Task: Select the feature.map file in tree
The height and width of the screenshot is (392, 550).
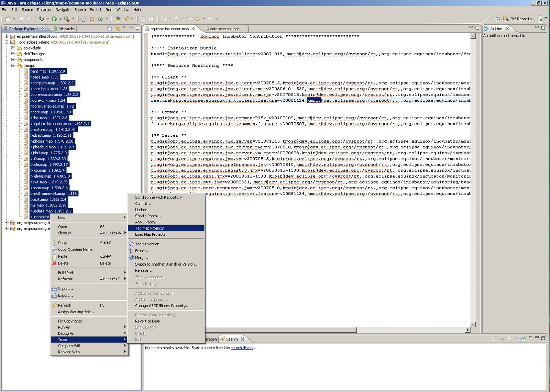Action: (43, 130)
